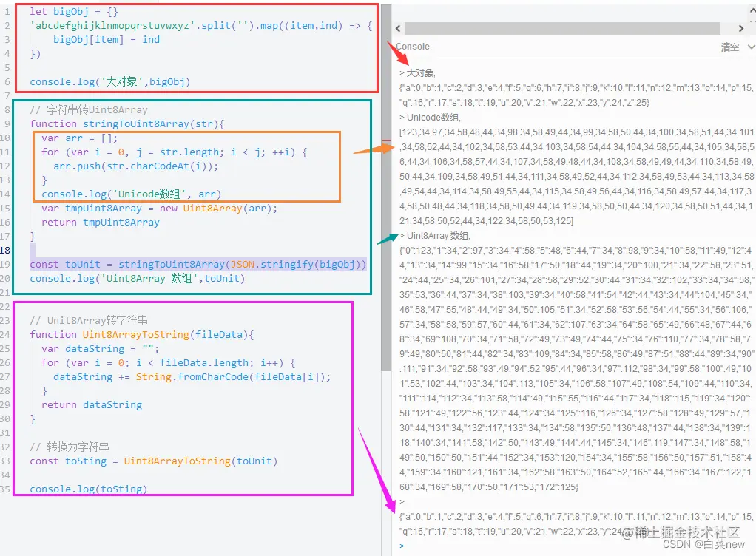Click line number 6 in gutter
The height and width of the screenshot is (556, 756).
(7, 82)
